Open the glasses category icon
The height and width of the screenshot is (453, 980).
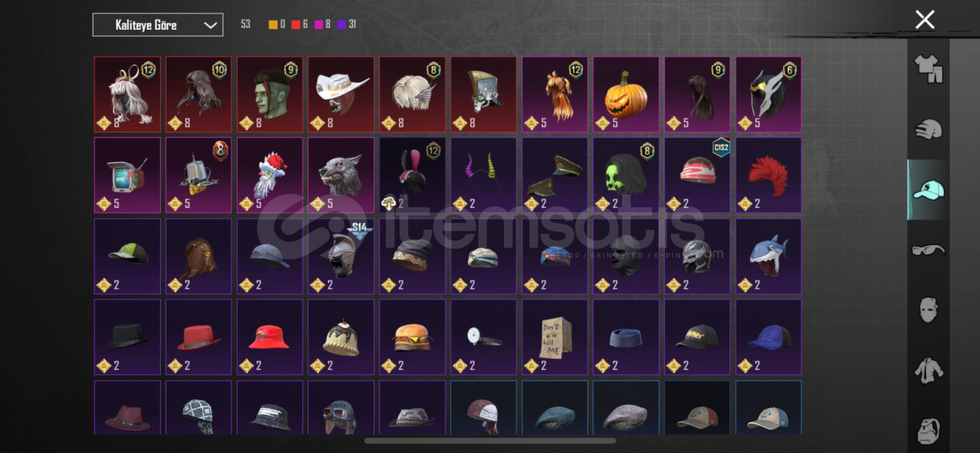pos(928,250)
